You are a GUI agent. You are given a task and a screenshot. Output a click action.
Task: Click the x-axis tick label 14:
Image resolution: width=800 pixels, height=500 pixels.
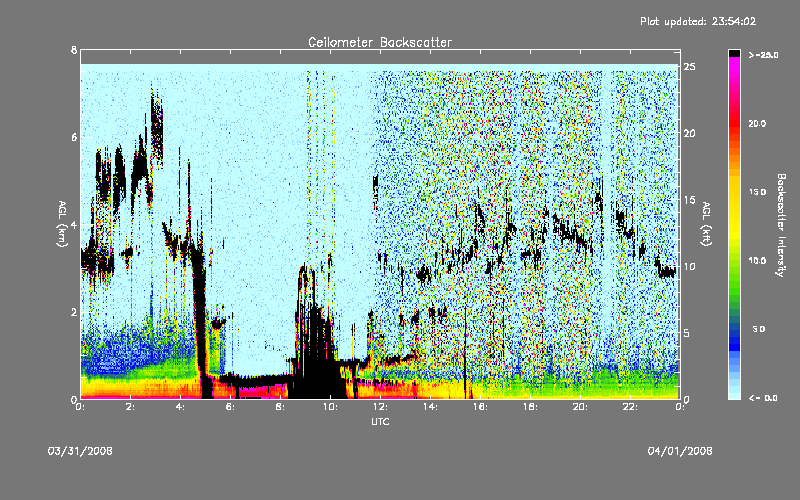tap(431, 407)
